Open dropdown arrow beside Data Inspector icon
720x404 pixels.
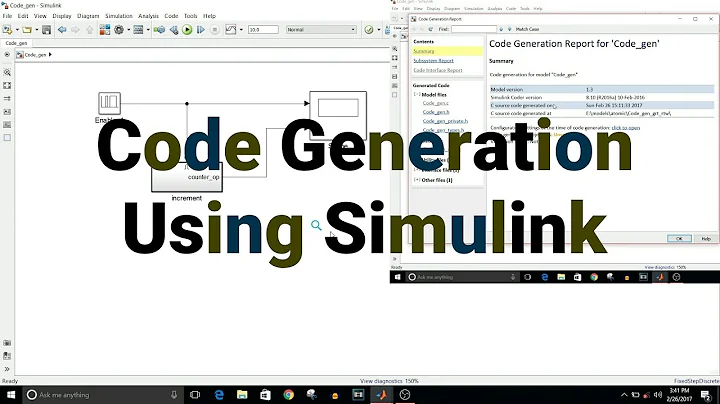[x=241, y=30]
